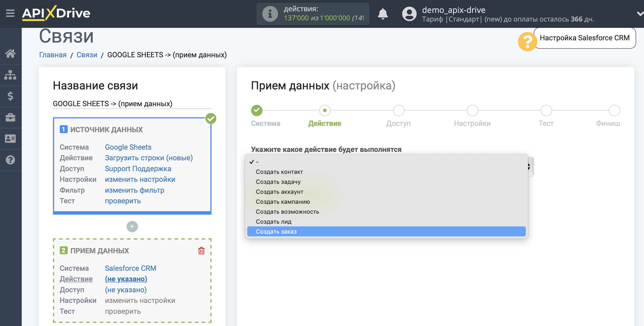Click the user avatar icon
The image size is (644, 326).
409,14
